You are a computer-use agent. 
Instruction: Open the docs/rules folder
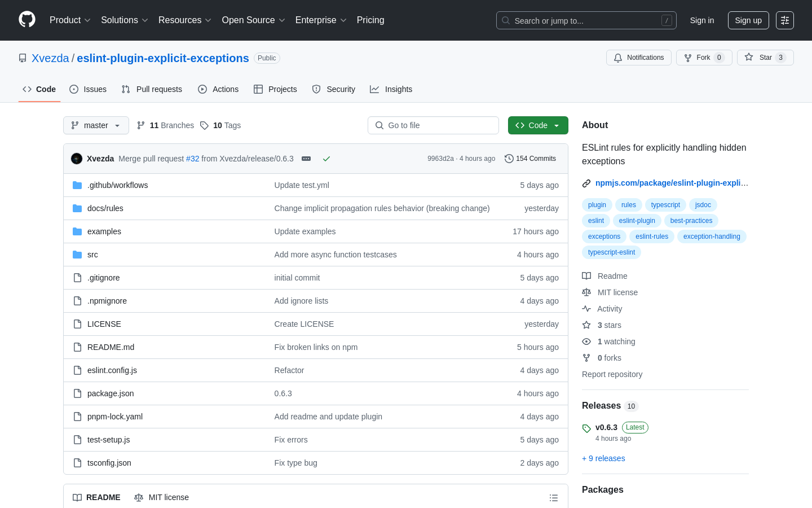[x=105, y=208]
